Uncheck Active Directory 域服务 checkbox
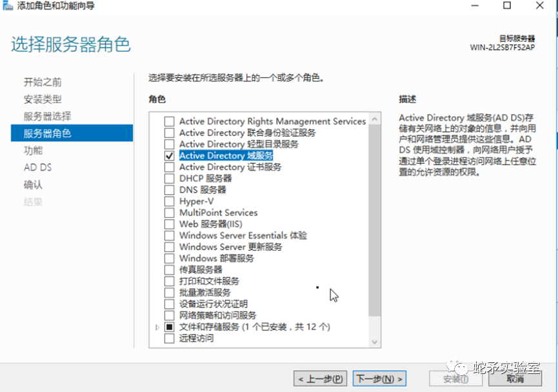The image size is (558, 392). point(170,155)
